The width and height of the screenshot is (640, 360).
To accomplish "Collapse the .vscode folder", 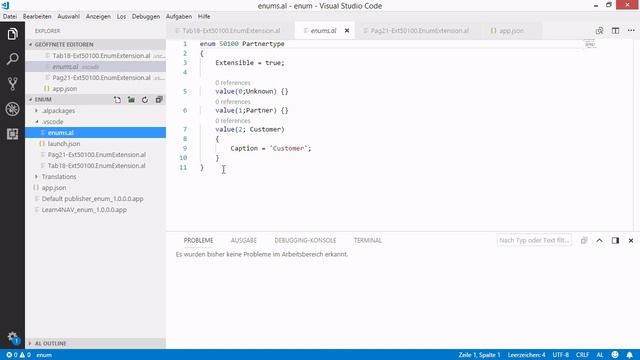I will [x=96, y=122].
